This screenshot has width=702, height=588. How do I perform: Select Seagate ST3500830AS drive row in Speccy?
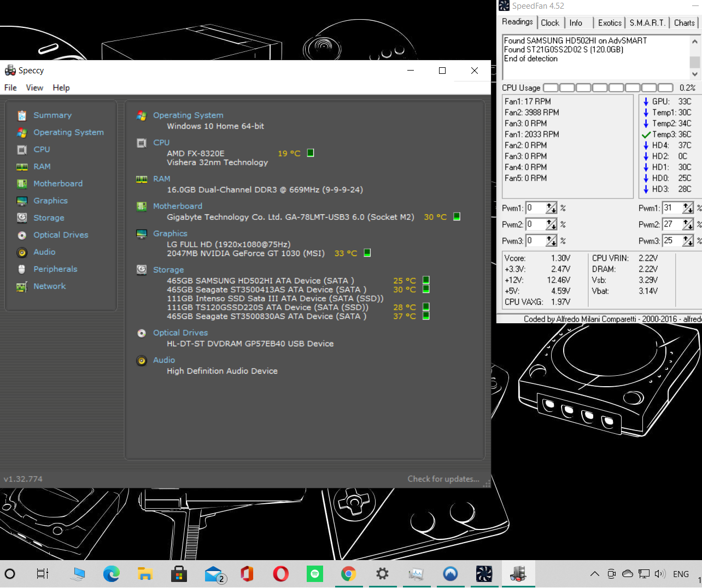[x=298, y=316]
